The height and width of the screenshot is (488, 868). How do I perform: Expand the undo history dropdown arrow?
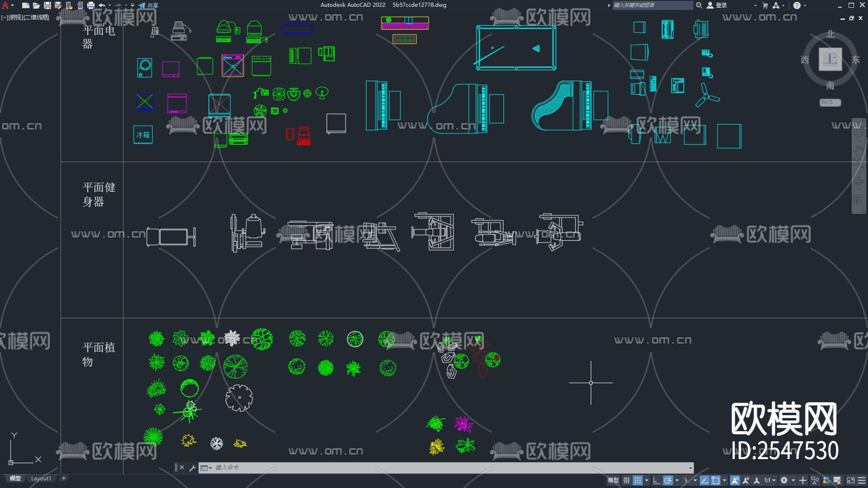click(x=109, y=5)
